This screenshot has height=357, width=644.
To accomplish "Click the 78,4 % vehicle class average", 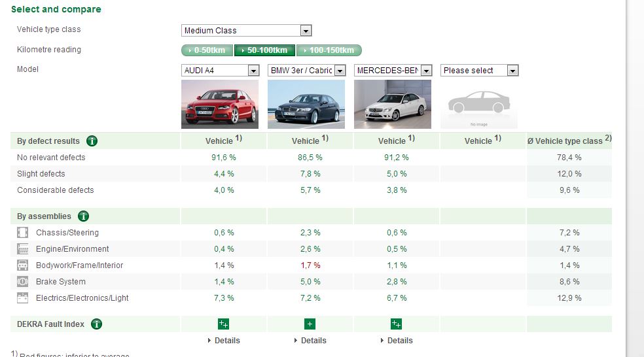I will 569,158.
